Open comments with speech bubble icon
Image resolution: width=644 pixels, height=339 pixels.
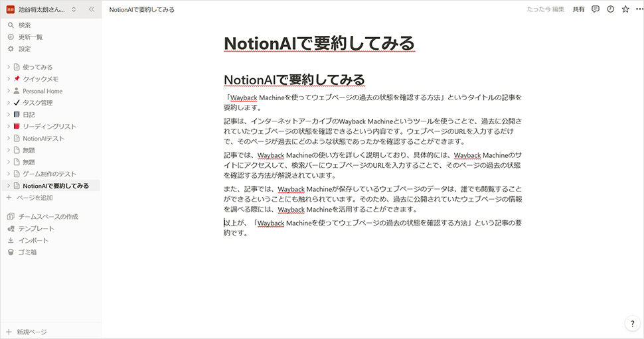point(596,9)
